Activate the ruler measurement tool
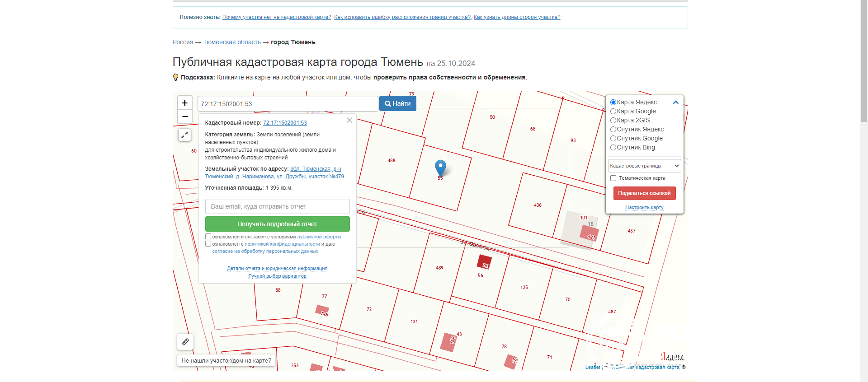Image resolution: width=868 pixels, height=382 pixels. tap(185, 342)
